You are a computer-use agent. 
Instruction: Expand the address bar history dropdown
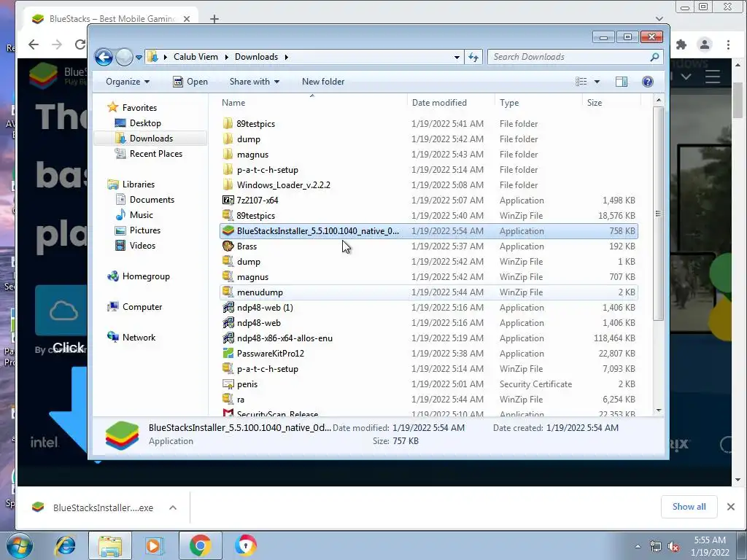point(457,57)
